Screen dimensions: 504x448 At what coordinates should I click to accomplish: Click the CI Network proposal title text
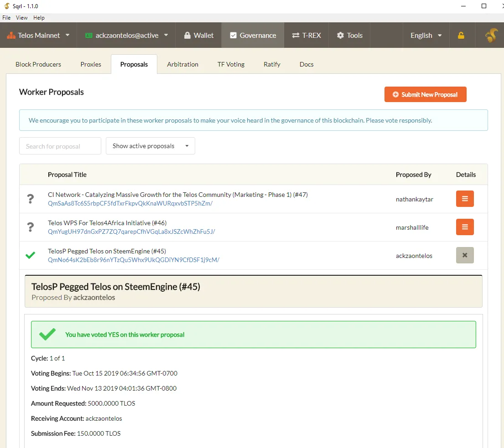pyautogui.click(x=178, y=195)
